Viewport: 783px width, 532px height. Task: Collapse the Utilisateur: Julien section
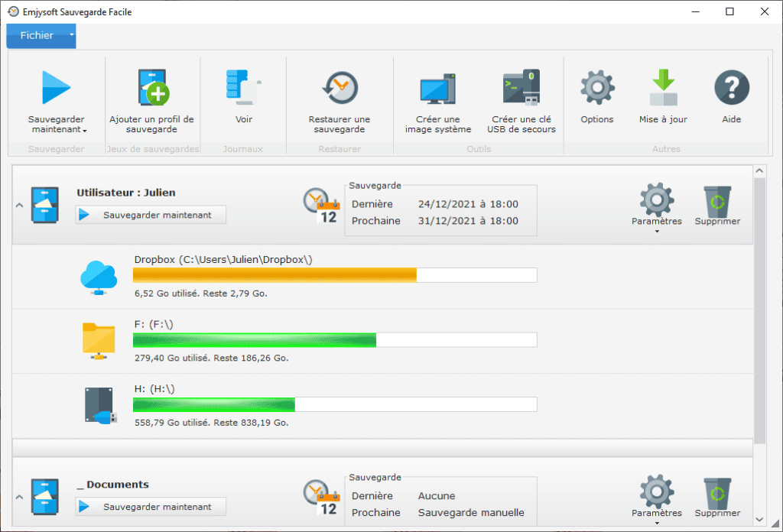[19, 205]
